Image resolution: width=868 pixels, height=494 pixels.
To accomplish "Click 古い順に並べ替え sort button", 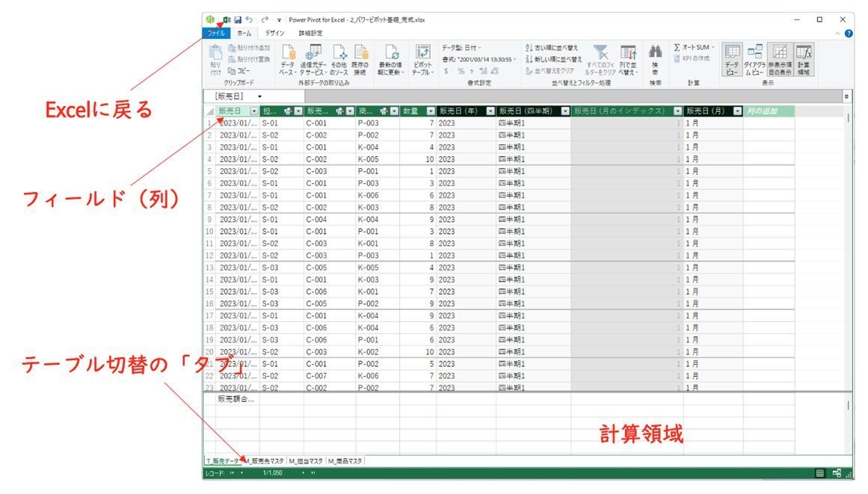I will tap(551, 48).
